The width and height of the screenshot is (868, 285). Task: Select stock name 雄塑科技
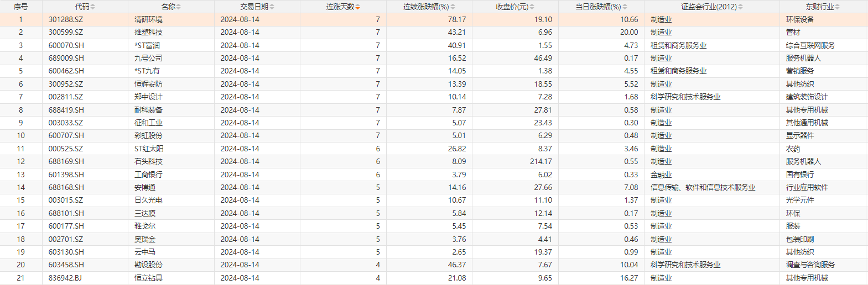point(148,32)
